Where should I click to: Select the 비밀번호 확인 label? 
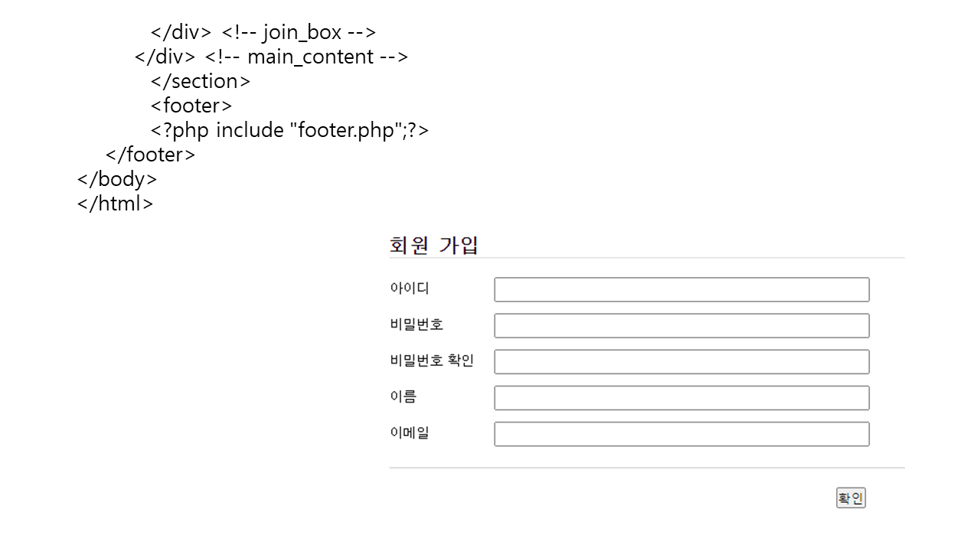[x=432, y=360]
